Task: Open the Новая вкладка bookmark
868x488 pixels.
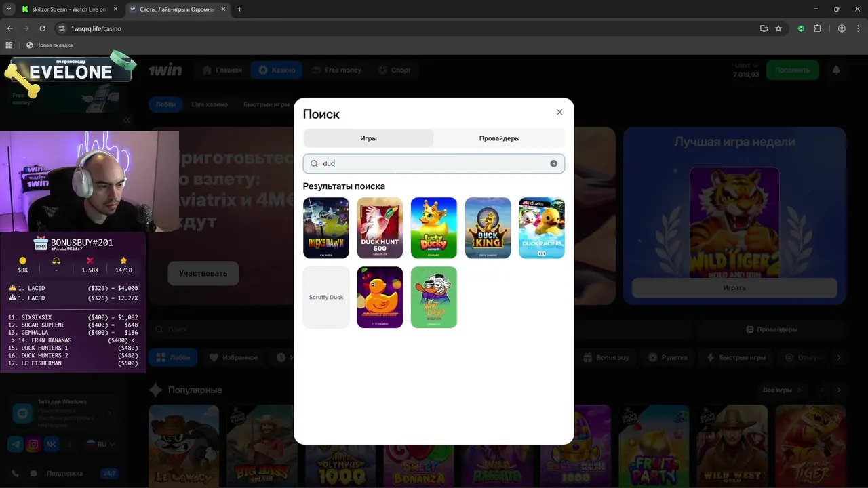Action: click(49, 45)
